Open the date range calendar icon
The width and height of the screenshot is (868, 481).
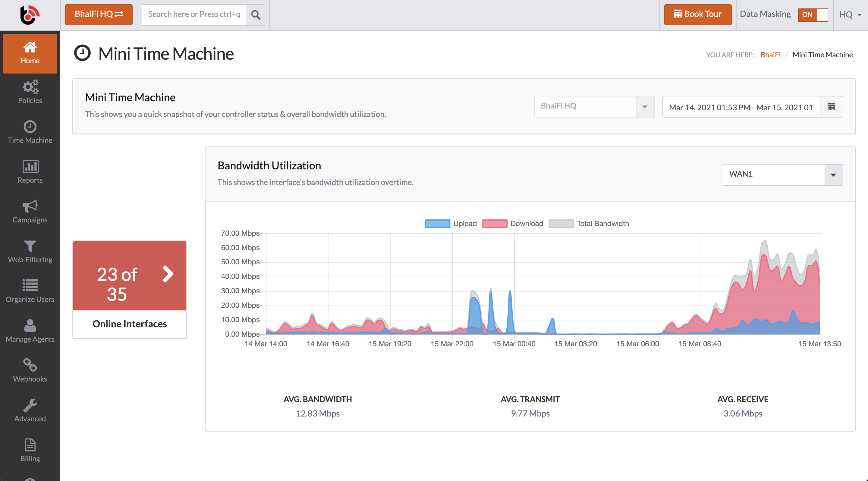pos(831,107)
